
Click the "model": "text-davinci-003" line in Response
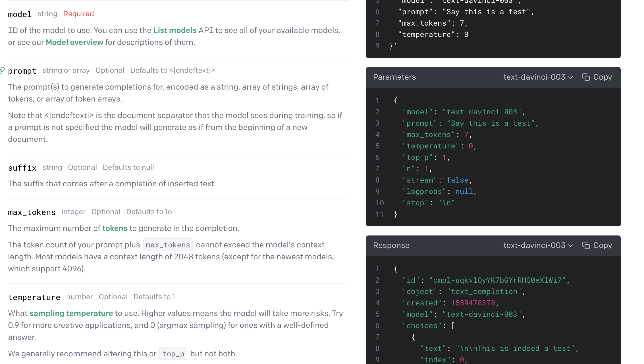(464, 314)
